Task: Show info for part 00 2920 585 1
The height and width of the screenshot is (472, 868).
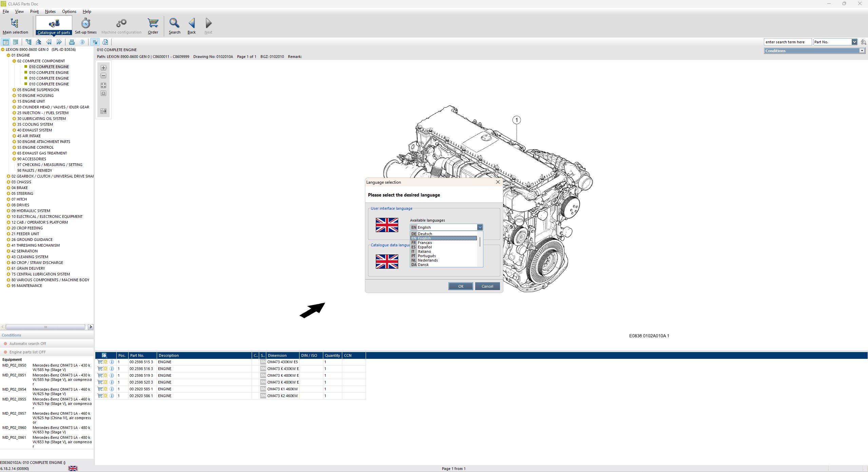Action: 112,389
